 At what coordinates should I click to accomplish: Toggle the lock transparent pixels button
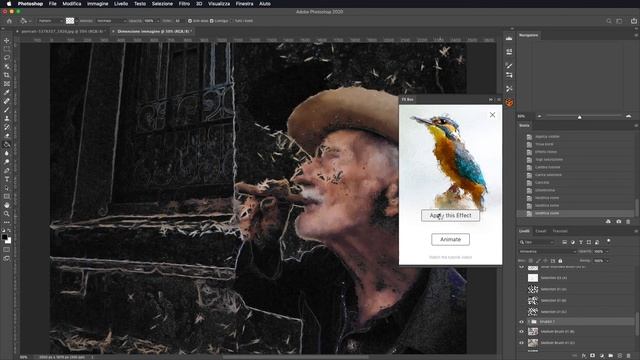click(x=531, y=260)
